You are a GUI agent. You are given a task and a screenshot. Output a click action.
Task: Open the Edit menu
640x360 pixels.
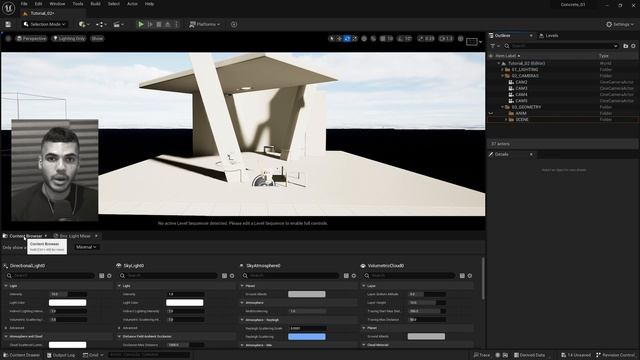38,4
